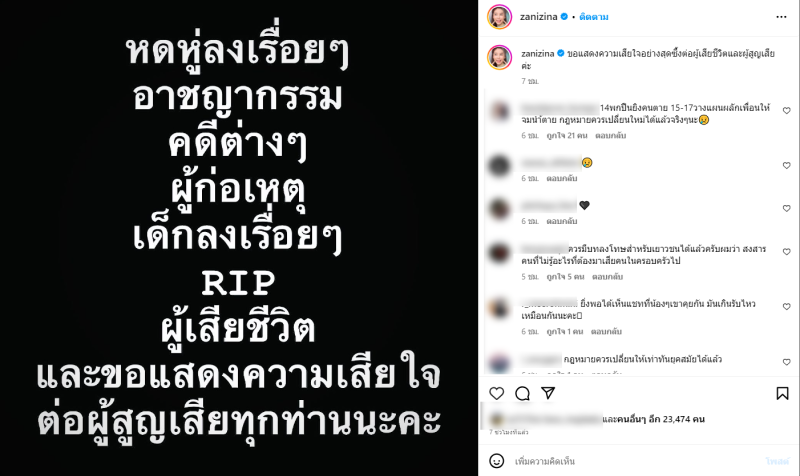
Task: View the 21 likes on the first comment
Action: [566, 136]
